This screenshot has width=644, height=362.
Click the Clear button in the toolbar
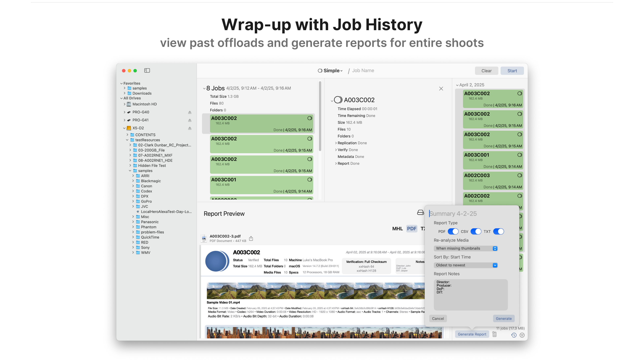pyautogui.click(x=486, y=71)
